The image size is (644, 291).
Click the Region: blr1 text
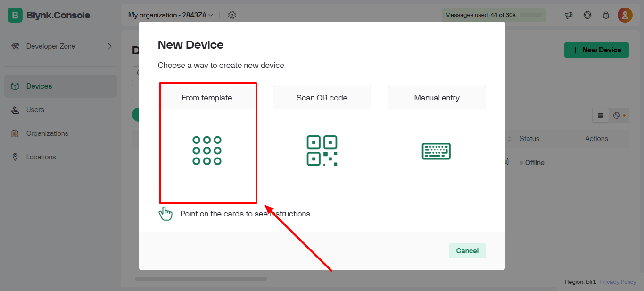click(580, 282)
